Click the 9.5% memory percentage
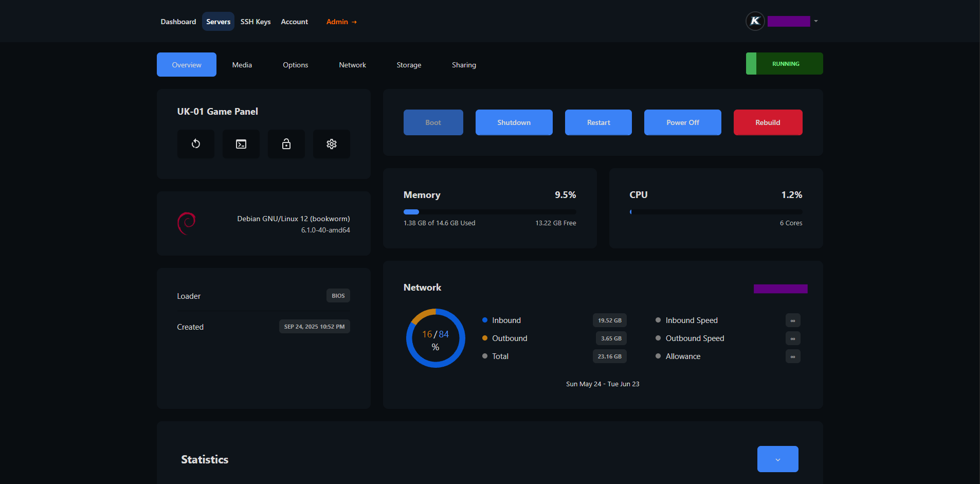 (x=566, y=195)
